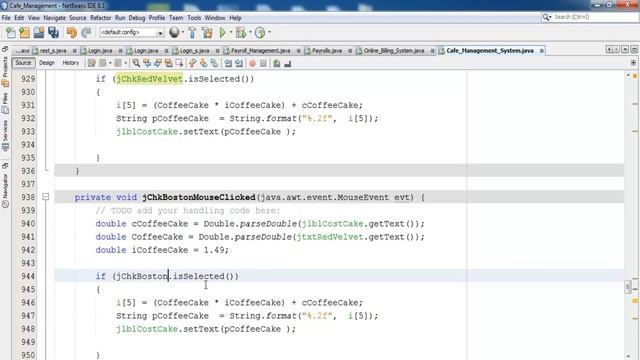Toggle Bookmark icon in editor toolbar

tap(214, 63)
